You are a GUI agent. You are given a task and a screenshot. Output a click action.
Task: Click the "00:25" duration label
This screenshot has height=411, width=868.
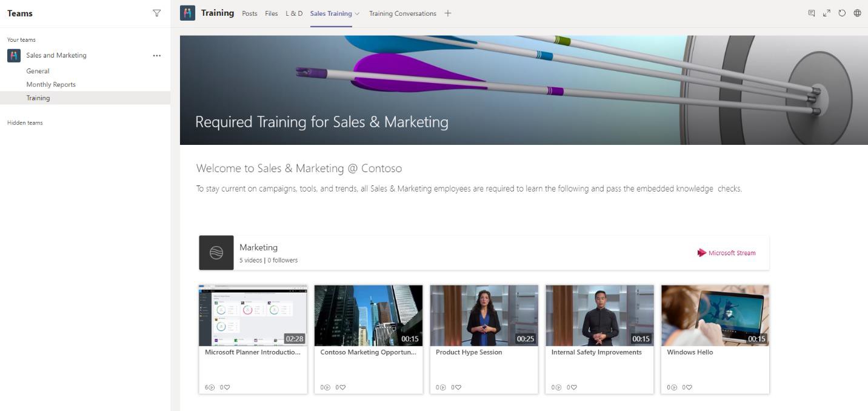[x=526, y=339]
